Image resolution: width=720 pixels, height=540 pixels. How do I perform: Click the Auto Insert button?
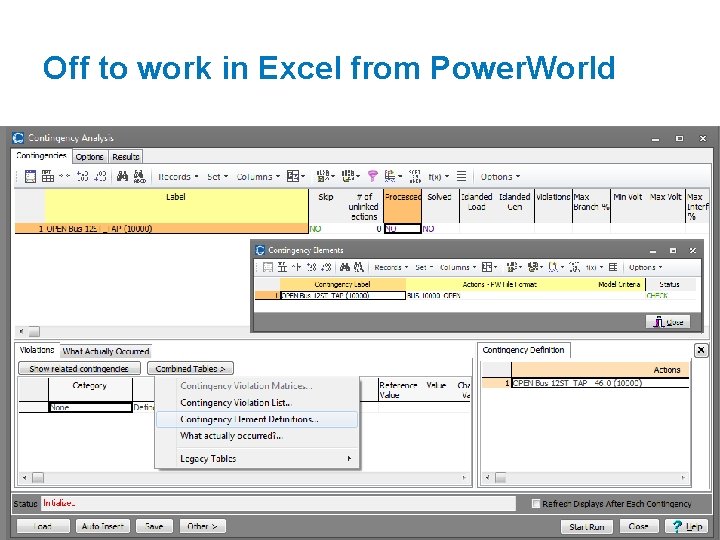click(103, 526)
